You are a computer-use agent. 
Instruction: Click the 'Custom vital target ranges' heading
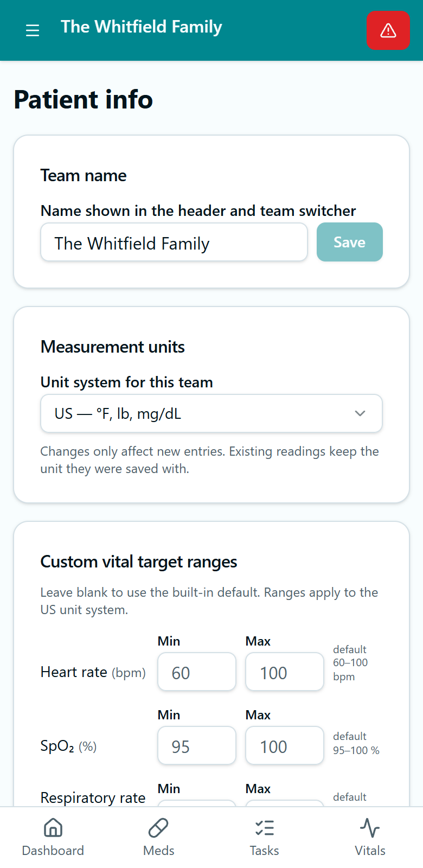point(139,561)
